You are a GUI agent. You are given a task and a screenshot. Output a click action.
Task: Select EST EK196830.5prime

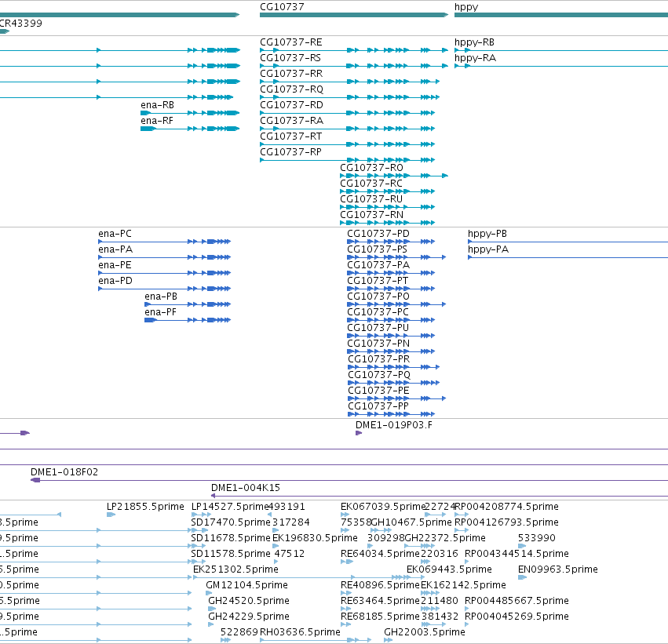pos(315,538)
